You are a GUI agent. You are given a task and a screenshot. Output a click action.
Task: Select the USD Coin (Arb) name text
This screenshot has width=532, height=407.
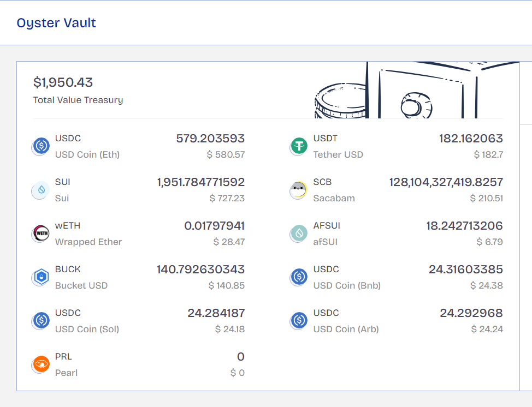(346, 330)
